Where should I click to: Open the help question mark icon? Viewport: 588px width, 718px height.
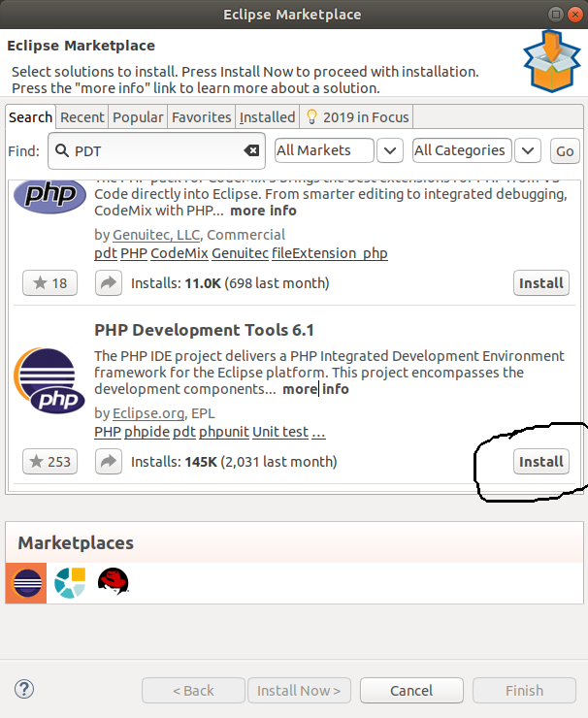[24, 689]
